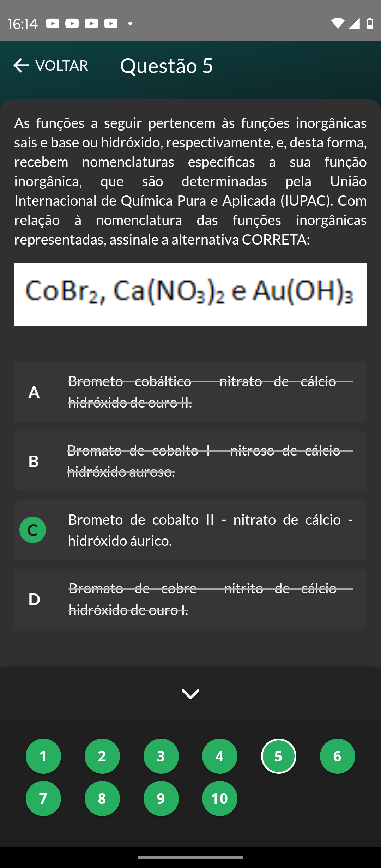Screen dimensions: 381x868
Task: Collapse the question navigator chevron
Action: [190, 694]
